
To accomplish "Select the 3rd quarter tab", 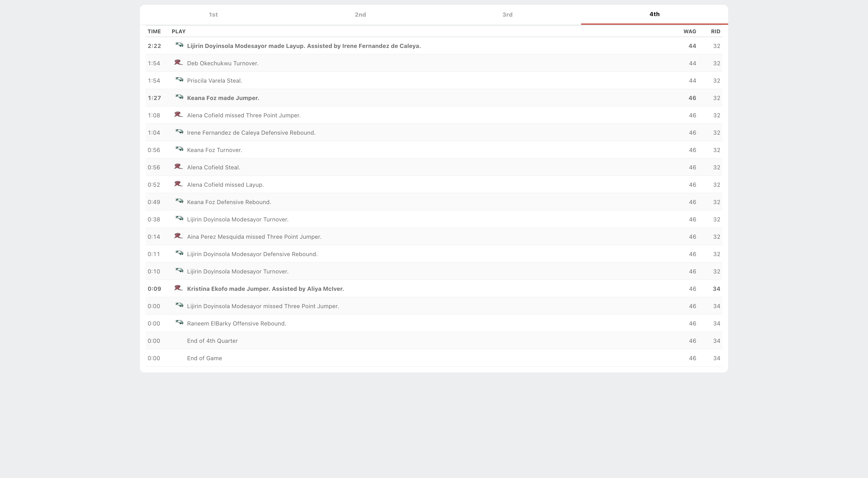I will [507, 14].
